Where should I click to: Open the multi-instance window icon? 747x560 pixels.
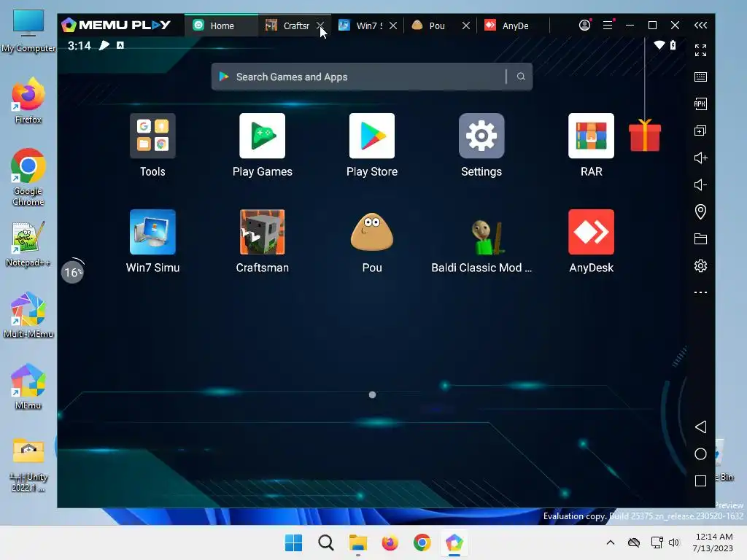(700, 131)
